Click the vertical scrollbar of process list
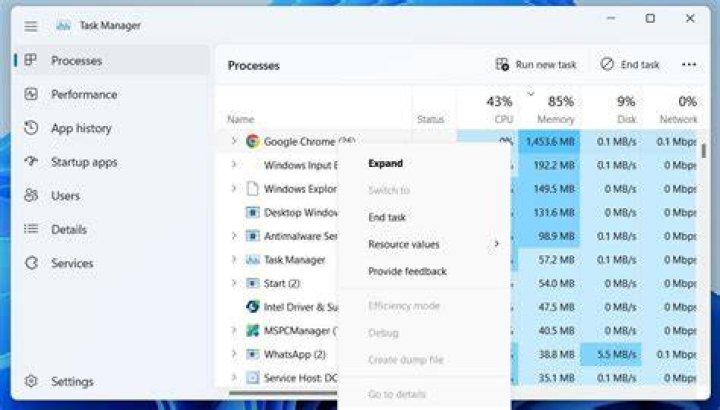720x410 pixels. point(703,151)
